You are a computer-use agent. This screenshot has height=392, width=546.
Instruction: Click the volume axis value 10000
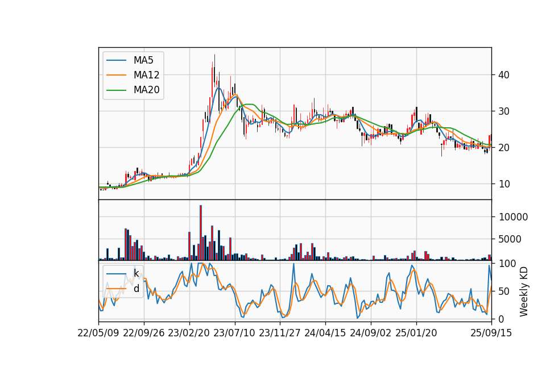pyautogui.click(x=513, y=217)
